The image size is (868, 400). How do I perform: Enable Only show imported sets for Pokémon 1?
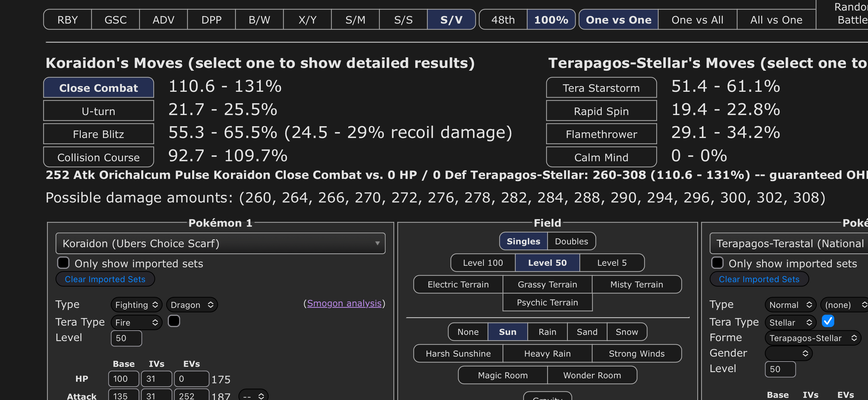(63, 263)
